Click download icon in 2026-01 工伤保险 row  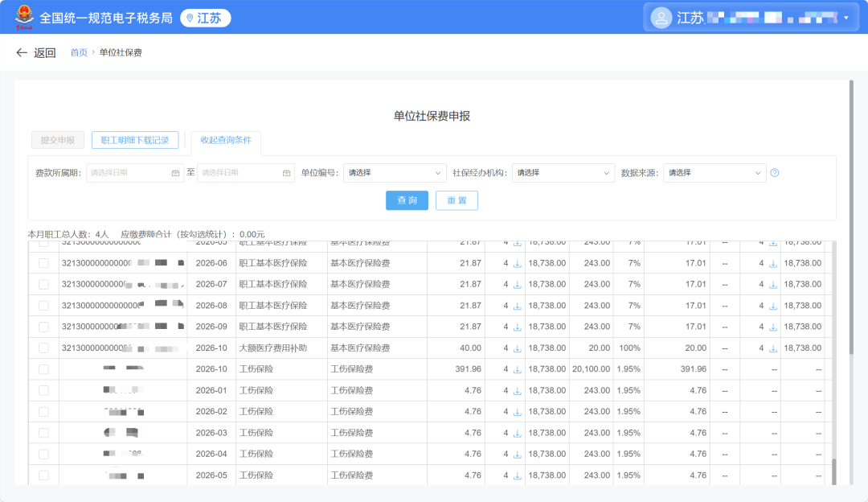517,391
